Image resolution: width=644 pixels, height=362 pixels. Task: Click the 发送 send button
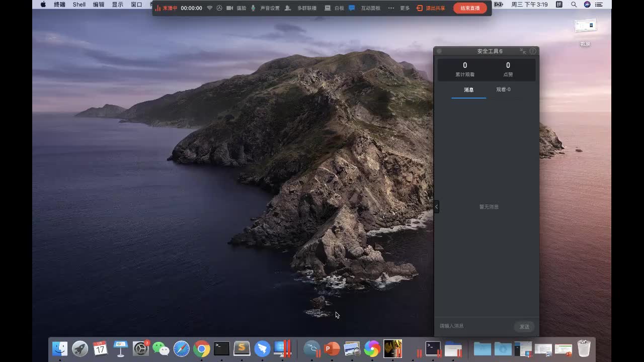pos(524,327)
